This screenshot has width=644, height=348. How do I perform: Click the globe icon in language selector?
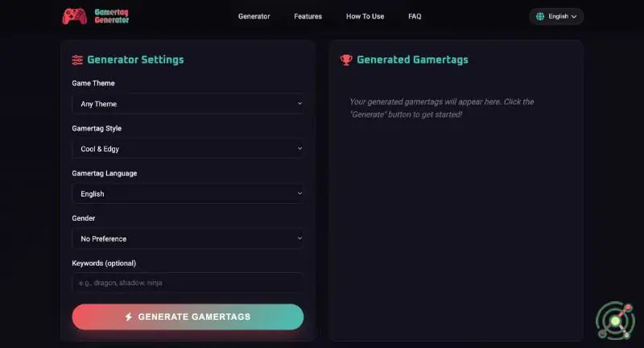coord(540,16)
